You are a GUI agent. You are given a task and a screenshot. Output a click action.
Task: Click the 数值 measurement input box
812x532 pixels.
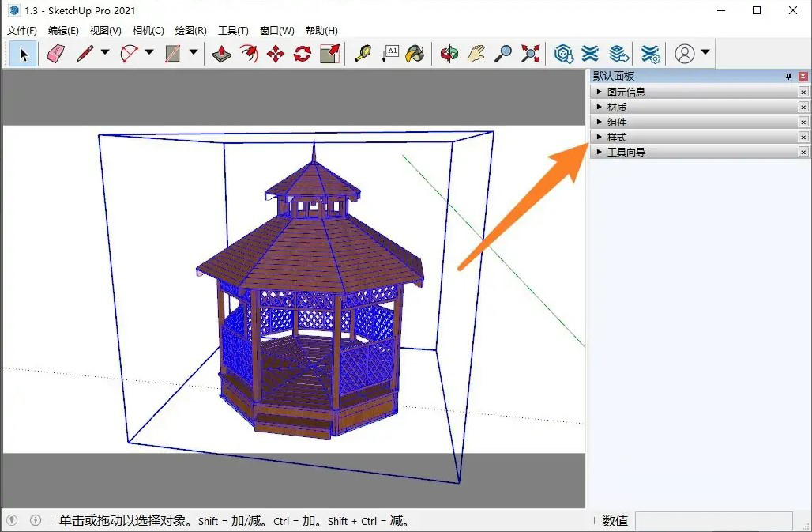713,521
